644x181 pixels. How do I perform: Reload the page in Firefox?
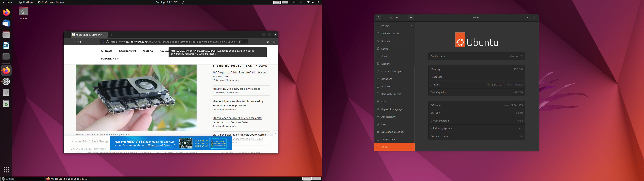click(x=80, y=42)
